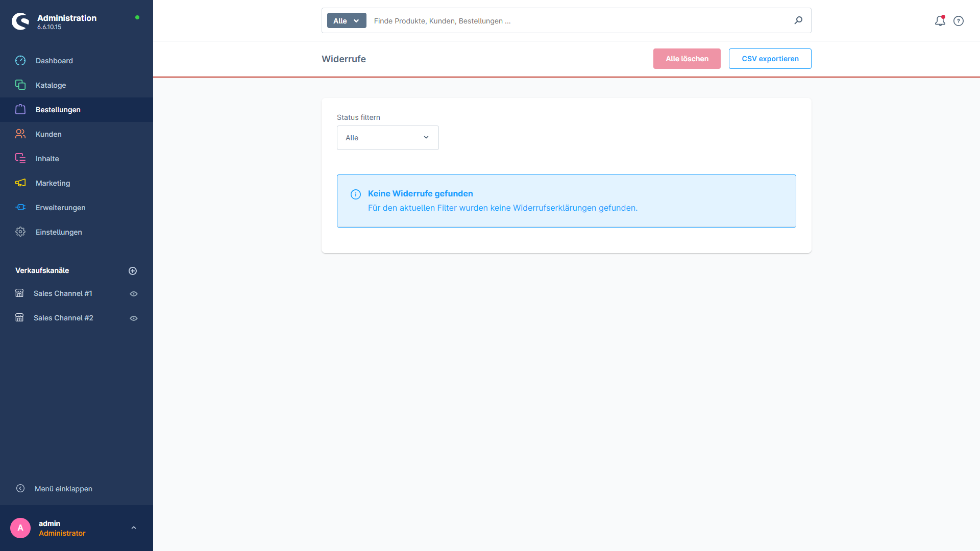Click the CSV exportieren button
This screenshot has height=551, width=980.
[770, 59]
